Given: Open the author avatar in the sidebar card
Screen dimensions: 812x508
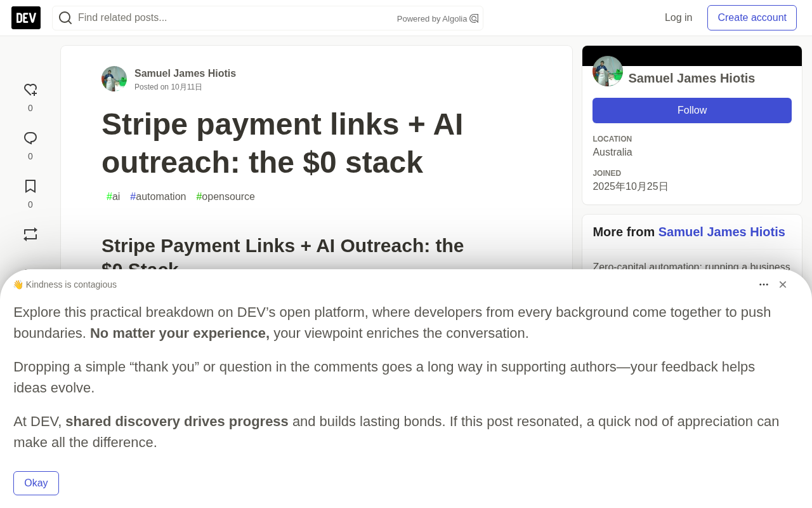Looking at the screenshot, I should (x=608, y=71).
